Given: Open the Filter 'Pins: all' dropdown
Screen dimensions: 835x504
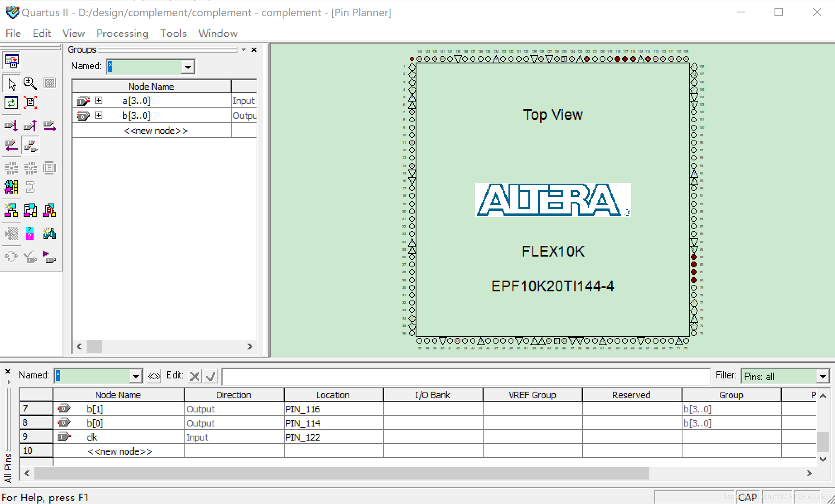Looking at the screenshot, I should (x=823, y=376).
